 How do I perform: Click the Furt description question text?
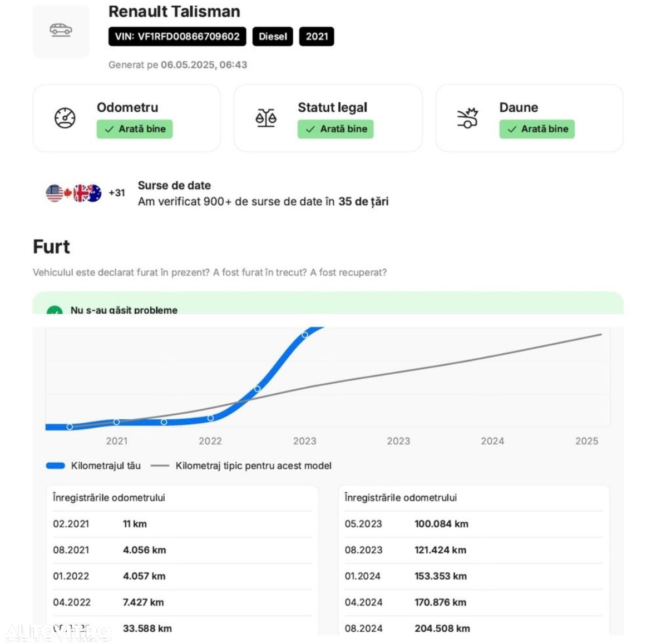click(210, 273)
